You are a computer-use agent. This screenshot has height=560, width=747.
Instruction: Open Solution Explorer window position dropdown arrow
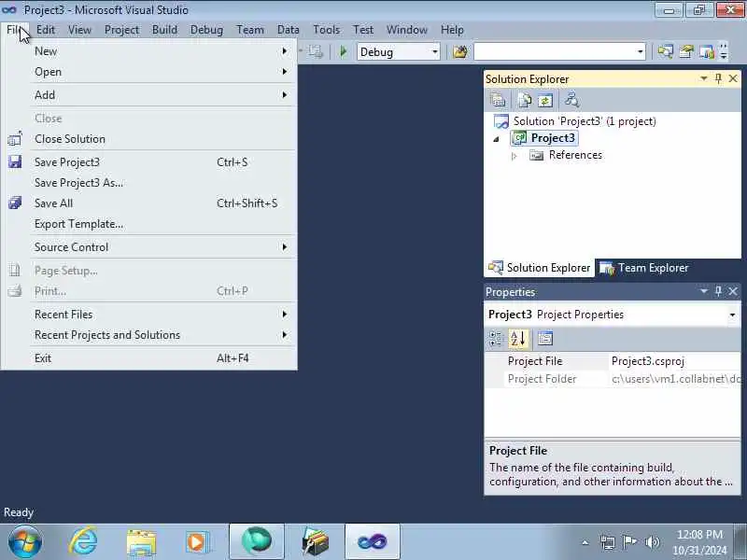(704, 78)
